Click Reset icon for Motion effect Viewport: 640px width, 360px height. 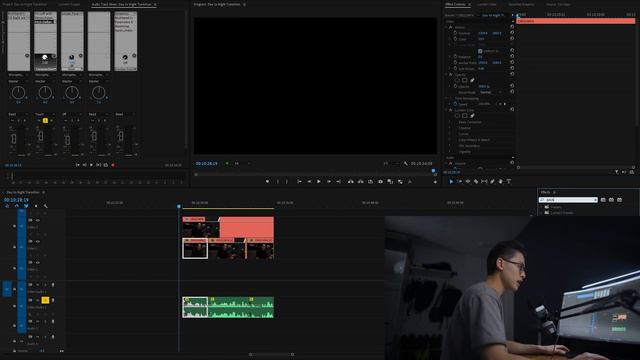[512, 27]
